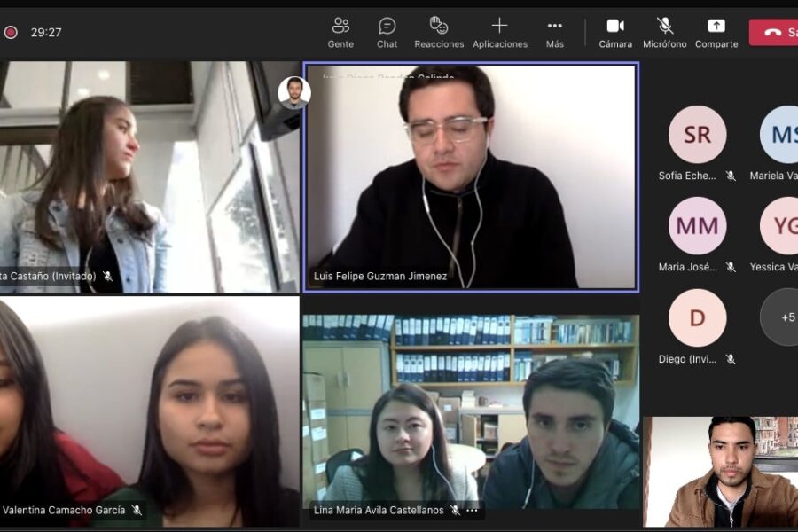Image resolution: width=798 pixels, height=532 pixels.
Task: Toggle the Cámara on or off
Action: 615,33
